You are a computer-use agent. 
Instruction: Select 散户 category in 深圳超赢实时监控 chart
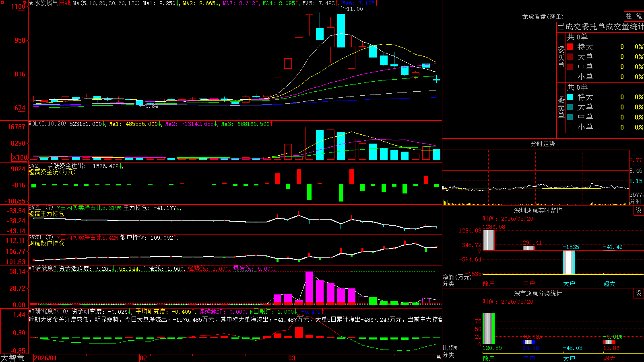(x=489, y=284)
